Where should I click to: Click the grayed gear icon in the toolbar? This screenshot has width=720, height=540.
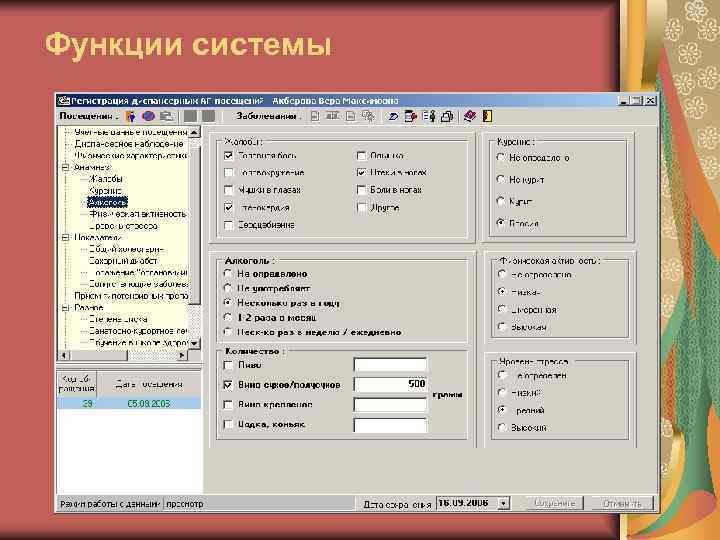368,117
